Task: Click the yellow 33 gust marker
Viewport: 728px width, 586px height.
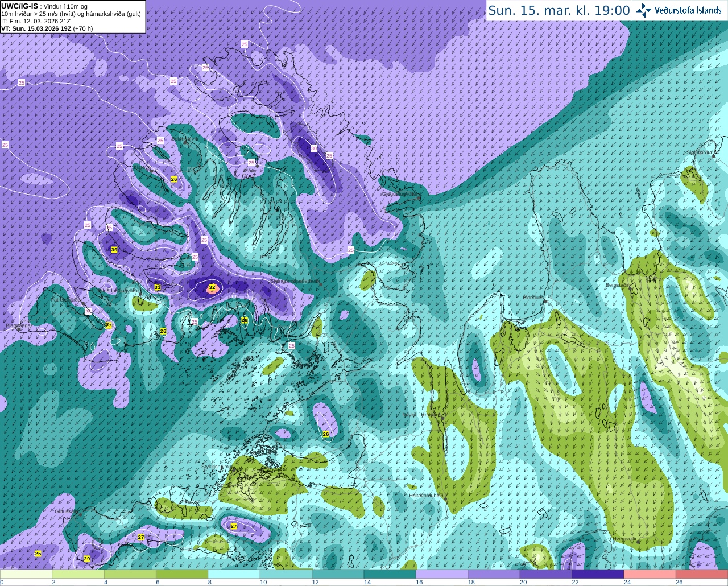Action: click(x=158, y=287)
